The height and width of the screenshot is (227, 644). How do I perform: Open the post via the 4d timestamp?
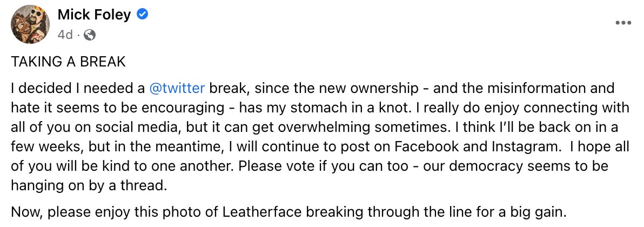[65, 35]
